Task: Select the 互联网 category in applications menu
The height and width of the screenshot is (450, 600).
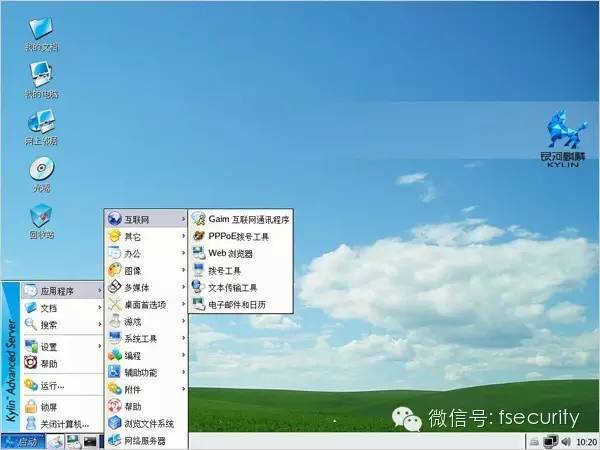Action: [x=146, y=219]
